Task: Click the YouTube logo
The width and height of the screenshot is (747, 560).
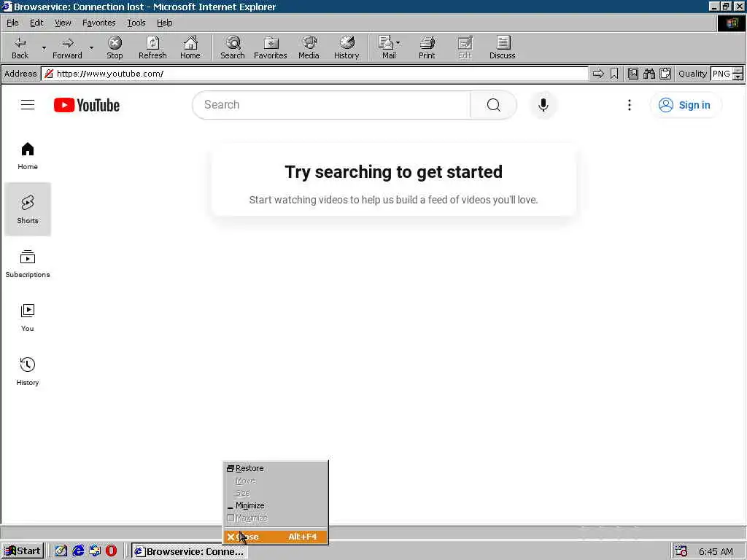Action: click(x=87, y=105)
